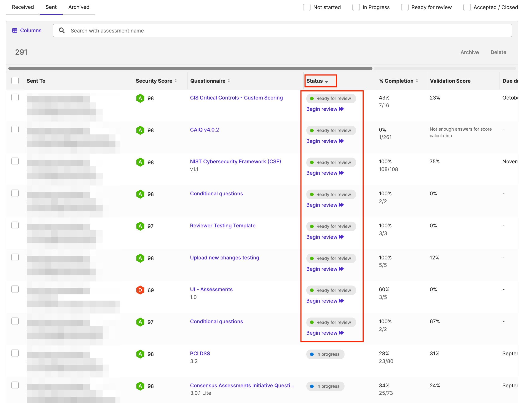532x403 pixels.
Task: Click the 108/108 completion value
Action: 388,169
